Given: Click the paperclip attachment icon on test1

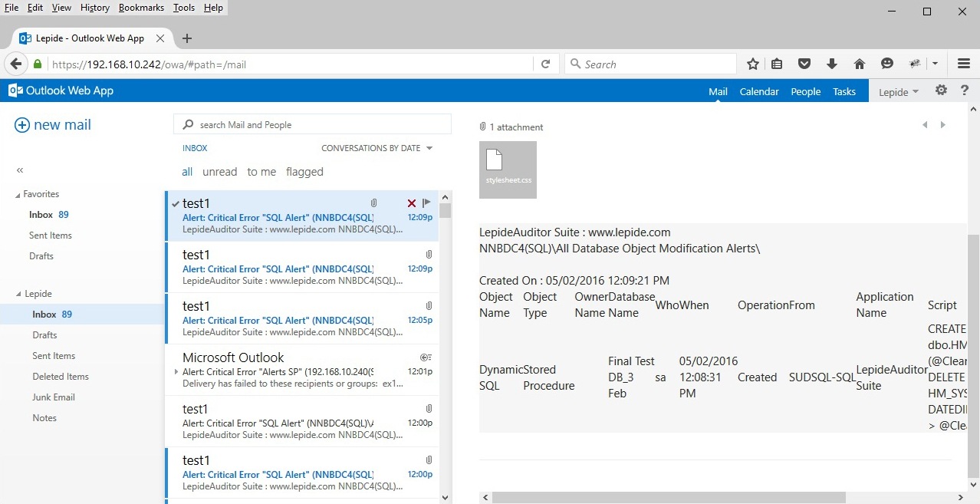Looking at the screenshot, I should (x=373, y=203).
